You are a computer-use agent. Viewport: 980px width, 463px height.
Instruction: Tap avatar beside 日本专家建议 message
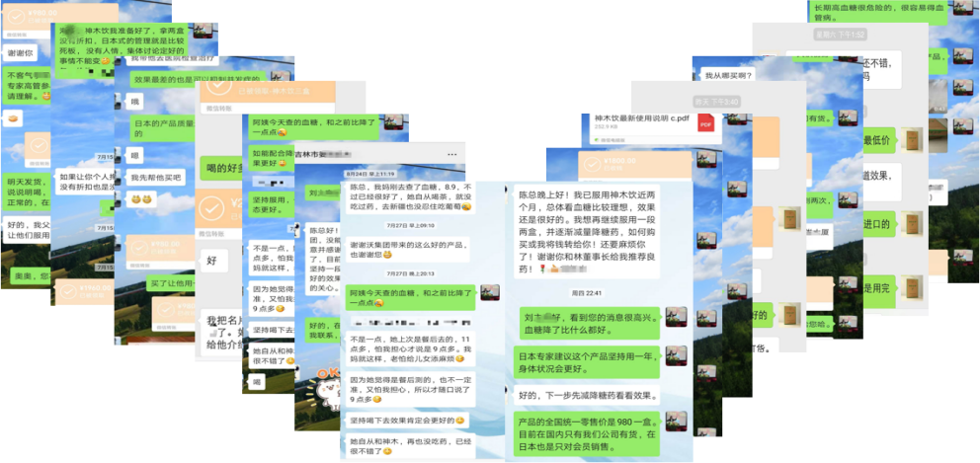677,356
